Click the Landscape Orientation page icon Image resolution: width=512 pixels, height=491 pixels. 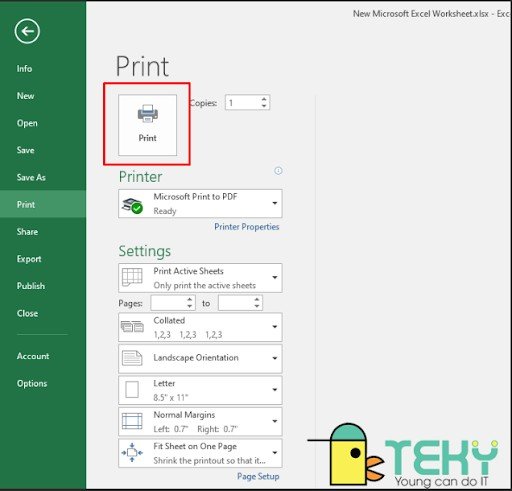[x=132, y=358]
